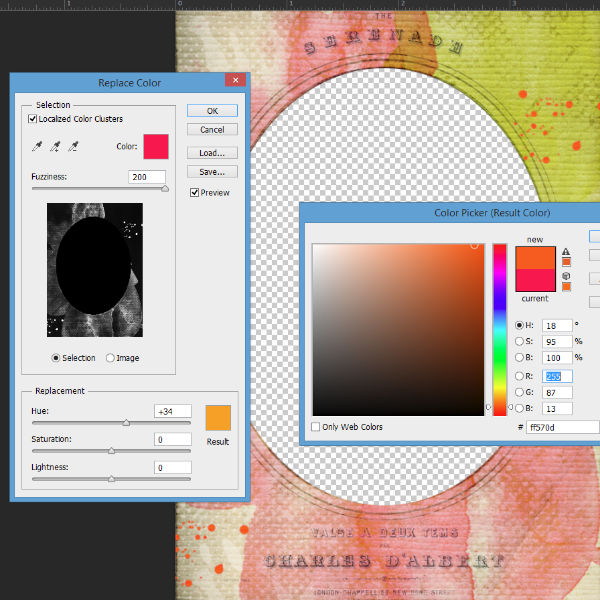
Task: Click the hex color code field
Action: click(x=563, y=427)
